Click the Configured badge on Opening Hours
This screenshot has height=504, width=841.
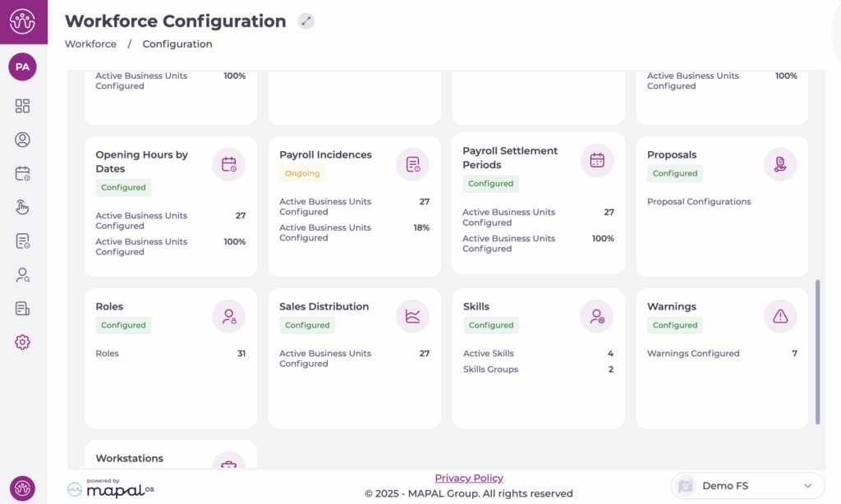pyautogui.click(x=123, y=187)
